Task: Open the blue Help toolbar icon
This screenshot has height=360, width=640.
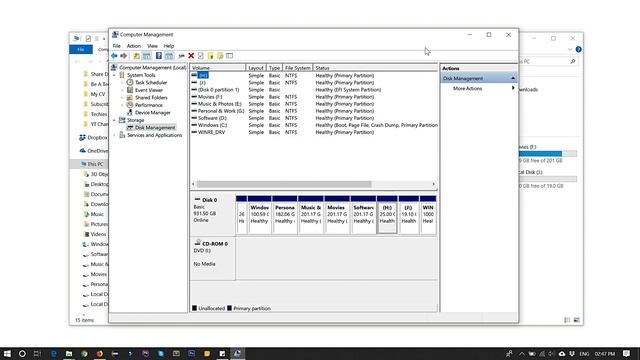Action: pos(159,56)
